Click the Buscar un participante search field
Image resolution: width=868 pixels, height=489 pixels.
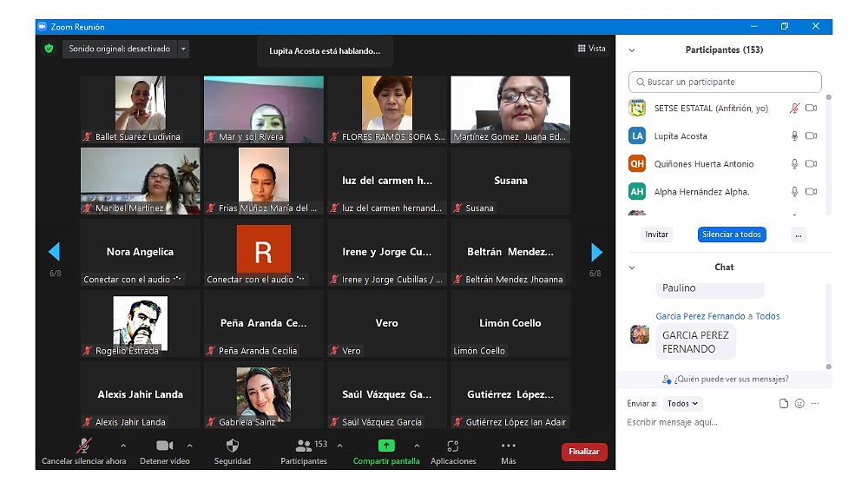[725, 83]
